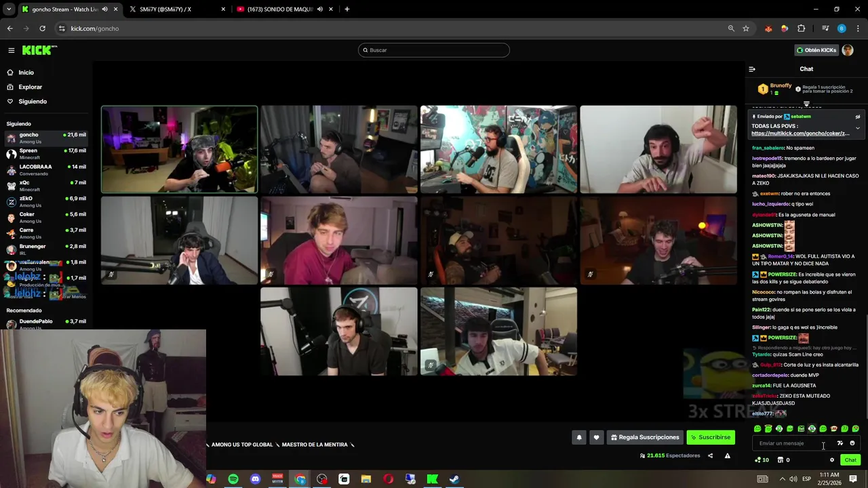The image size is (868, 488).
Task: Open OBS Studio from the taskbar
Action: [x=321, y=479]
